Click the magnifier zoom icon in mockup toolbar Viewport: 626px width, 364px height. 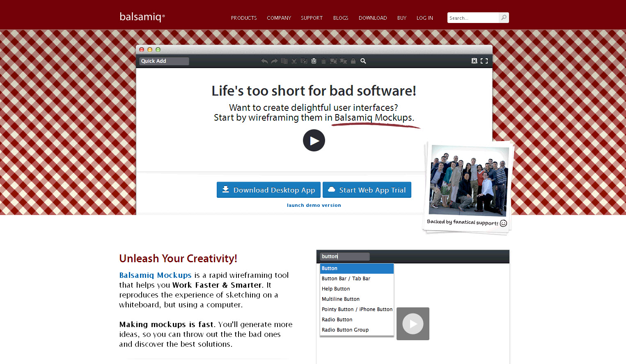click(363, 61)
